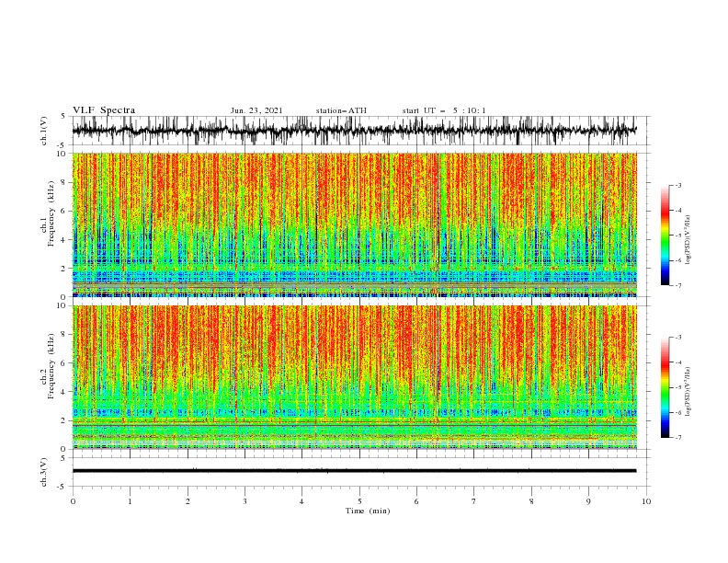Click inside the ch.1 spectrogram panel
This screenshot has width=728, height=563.
click(x=354, y=224)
